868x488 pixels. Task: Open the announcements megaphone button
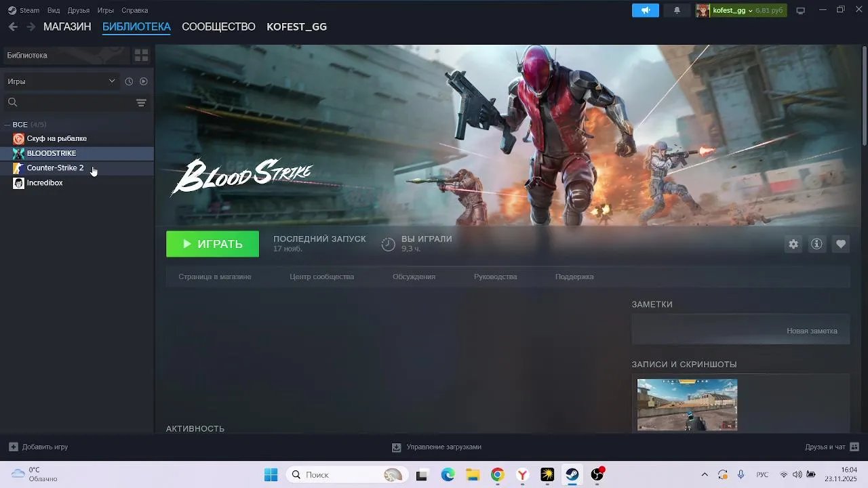pyautogui.click(x=646, y=10)
